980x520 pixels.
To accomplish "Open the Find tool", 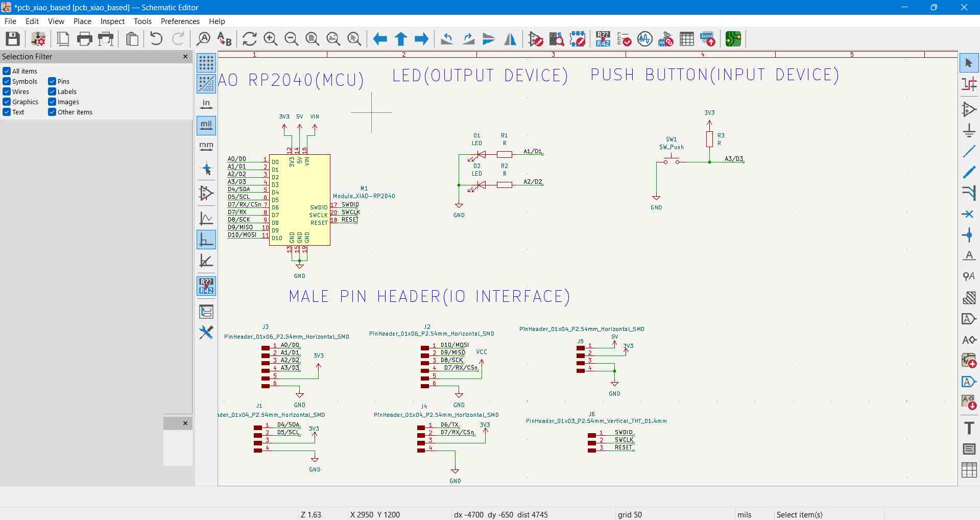I will point(203,39).
